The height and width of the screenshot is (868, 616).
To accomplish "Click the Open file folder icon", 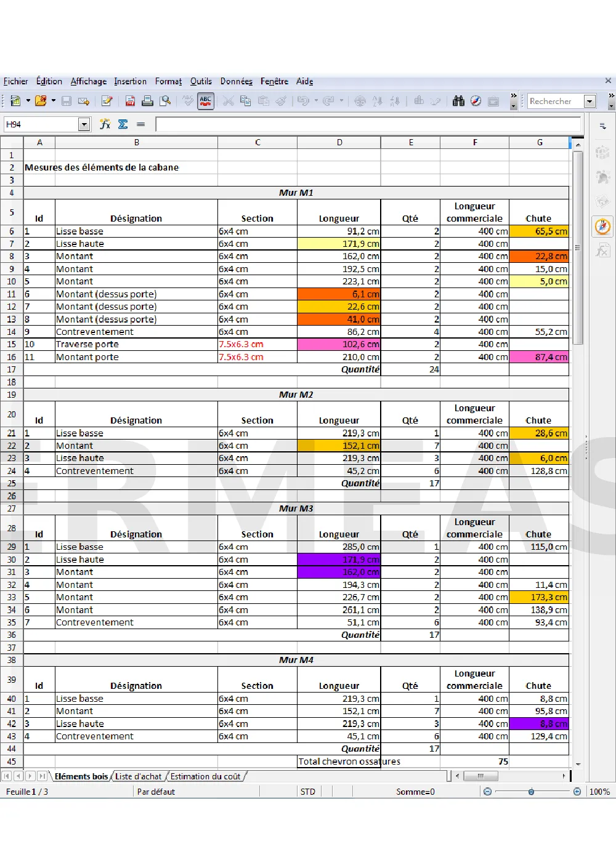I will tap(41, 101).
